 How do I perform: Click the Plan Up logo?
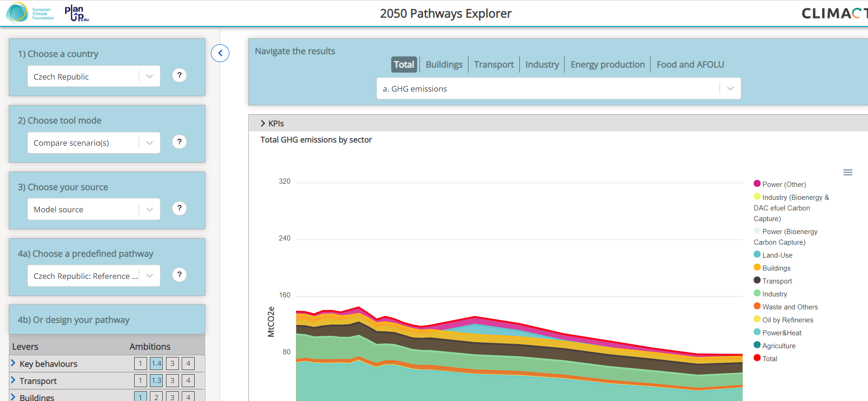point(76,13)
